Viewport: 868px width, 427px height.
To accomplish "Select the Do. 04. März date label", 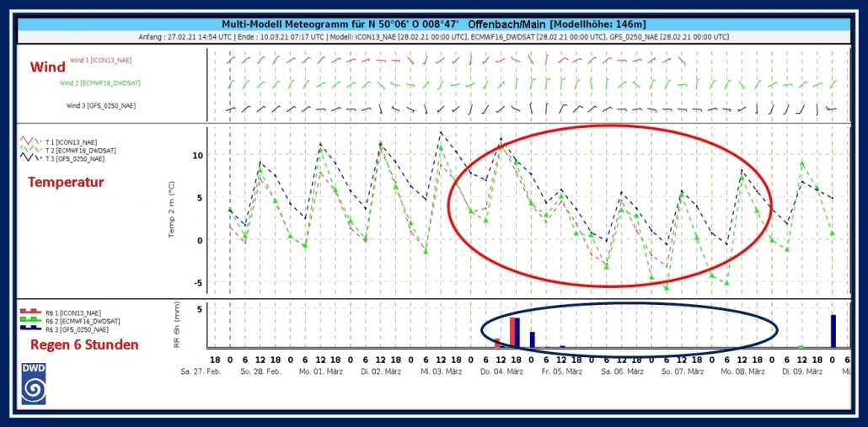I will coord(501,370).
